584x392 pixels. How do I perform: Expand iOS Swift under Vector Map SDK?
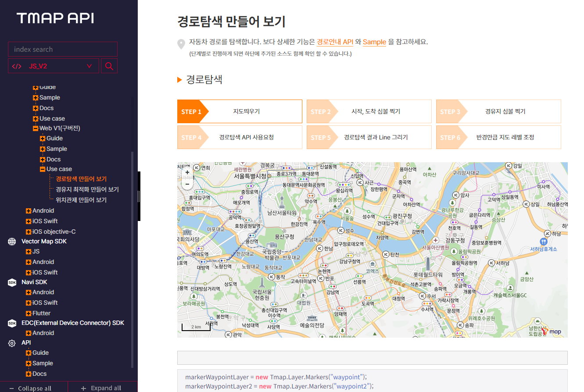(x=29, y=273)
